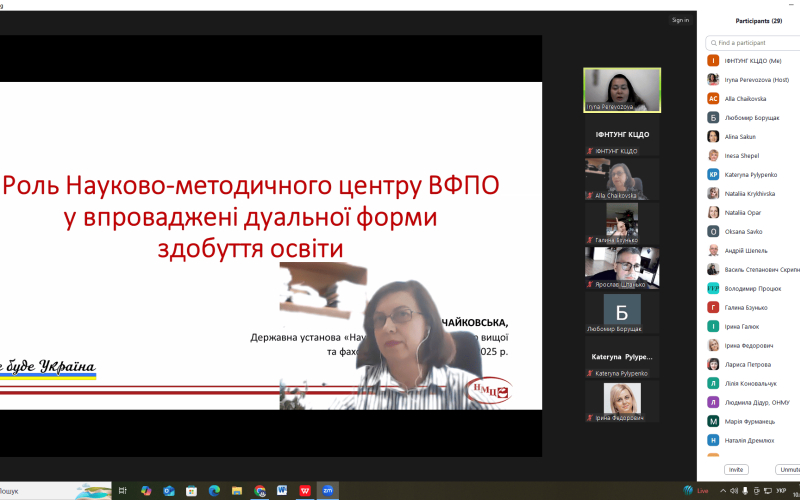Click ІФНТУНГ КЦДО video tile
Image resolution: width=800 pixels, height=500 pixels.
[x=622, y=135]
